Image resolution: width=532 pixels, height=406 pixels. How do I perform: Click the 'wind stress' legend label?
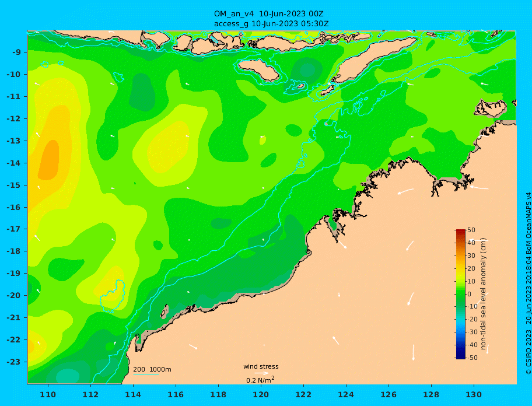pos(261,367)
